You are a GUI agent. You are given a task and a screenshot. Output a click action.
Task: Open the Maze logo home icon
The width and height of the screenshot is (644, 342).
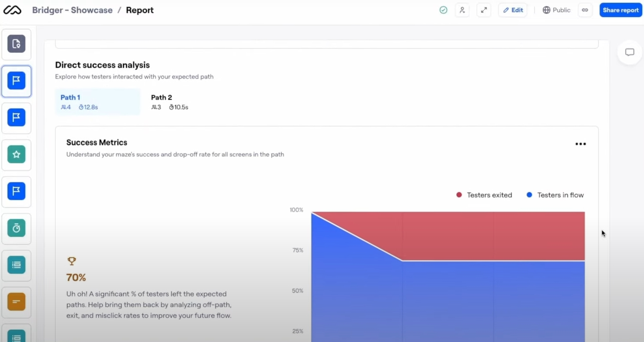tap(13, 10)
